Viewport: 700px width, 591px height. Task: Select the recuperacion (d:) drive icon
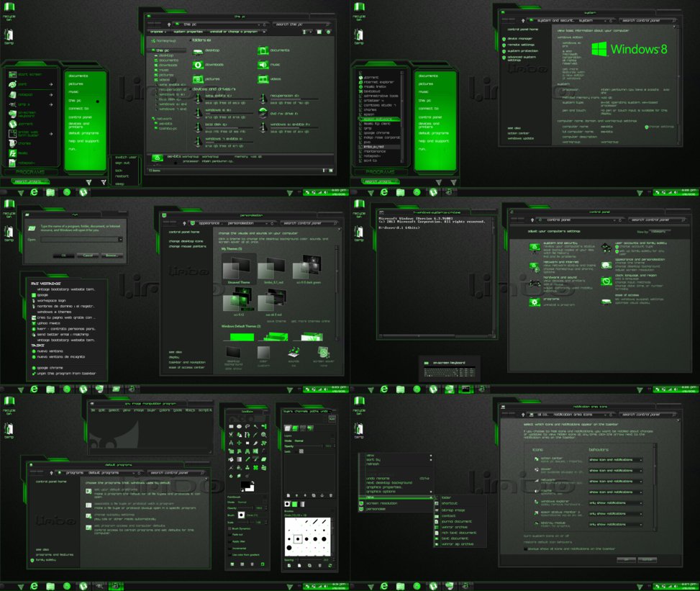[263, 98]
